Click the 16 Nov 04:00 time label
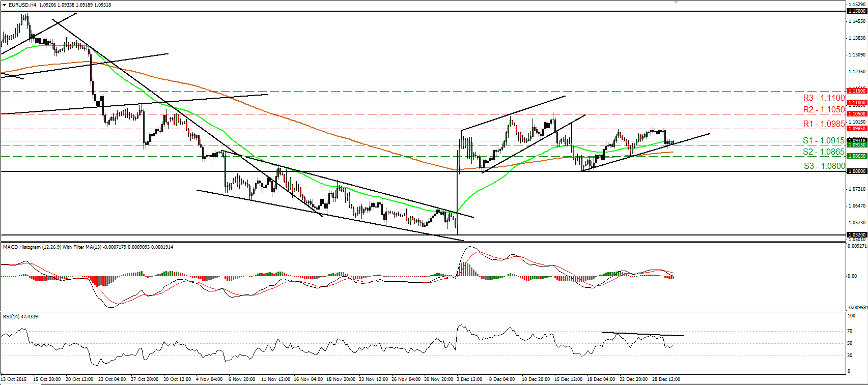 point(308,379)
